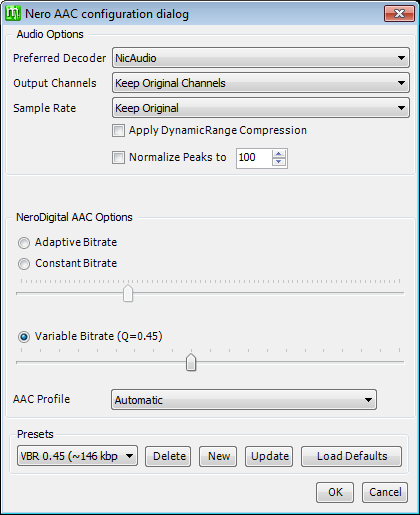Click the down arrow of Normalize Peaks spinner

pyautogui.click(x=279, y=162)
